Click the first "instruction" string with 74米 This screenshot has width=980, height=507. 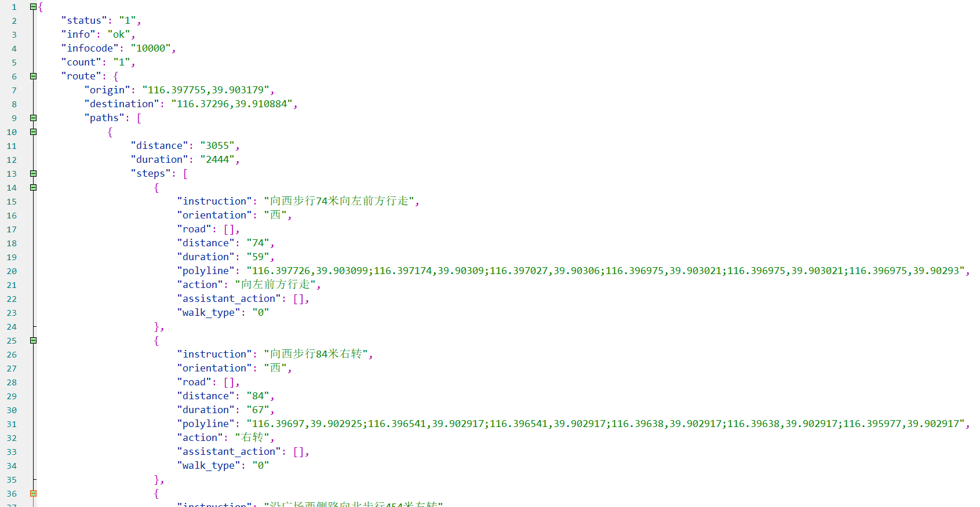(338, 201)
